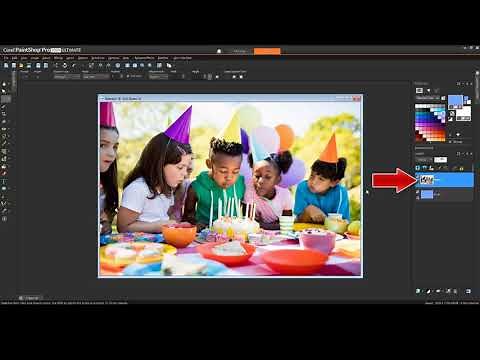Select the red Eraser tool

click(4, 173)
